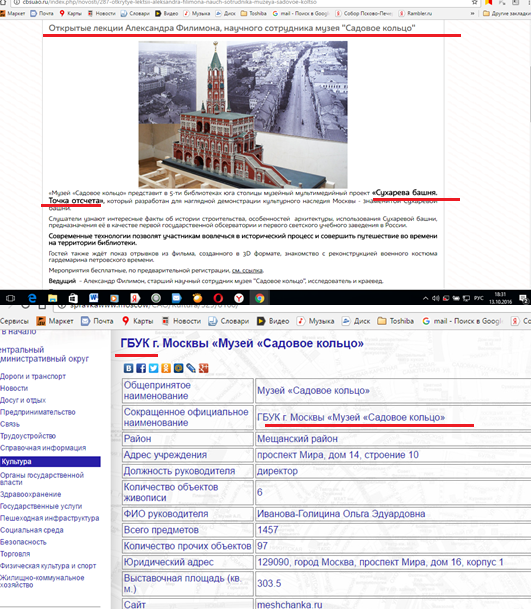The image size is (531, 609).
Task: Expand Другие закладки folder in upper bar
Action: [507, 13]
